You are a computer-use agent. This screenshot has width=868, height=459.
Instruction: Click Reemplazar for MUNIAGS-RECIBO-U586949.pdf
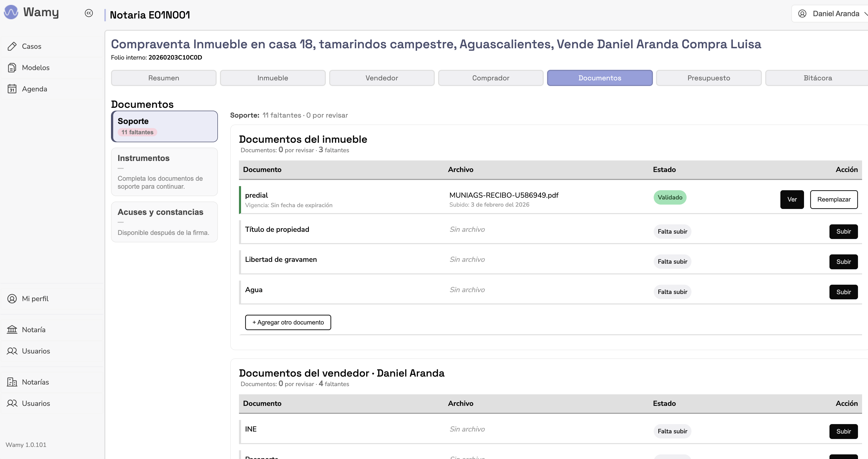[x=834, y=199]
